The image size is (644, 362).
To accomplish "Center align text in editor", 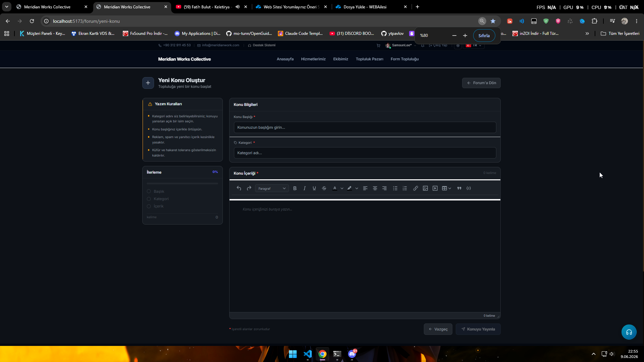I will pos(375,188).
